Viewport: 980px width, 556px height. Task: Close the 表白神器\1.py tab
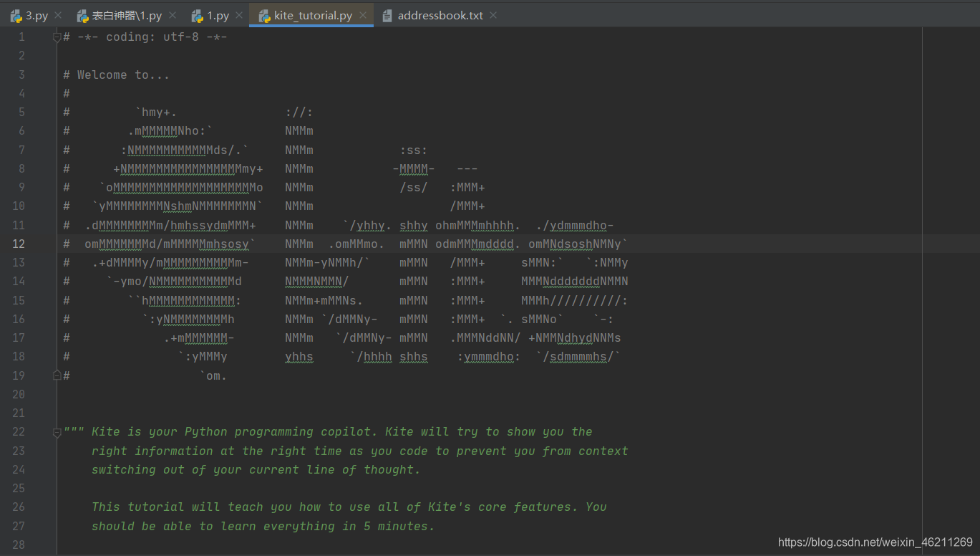[x=173, y=15]
